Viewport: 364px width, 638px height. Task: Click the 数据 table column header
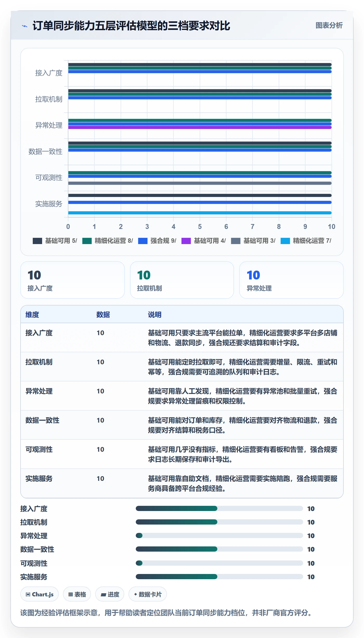coord(103,315)
